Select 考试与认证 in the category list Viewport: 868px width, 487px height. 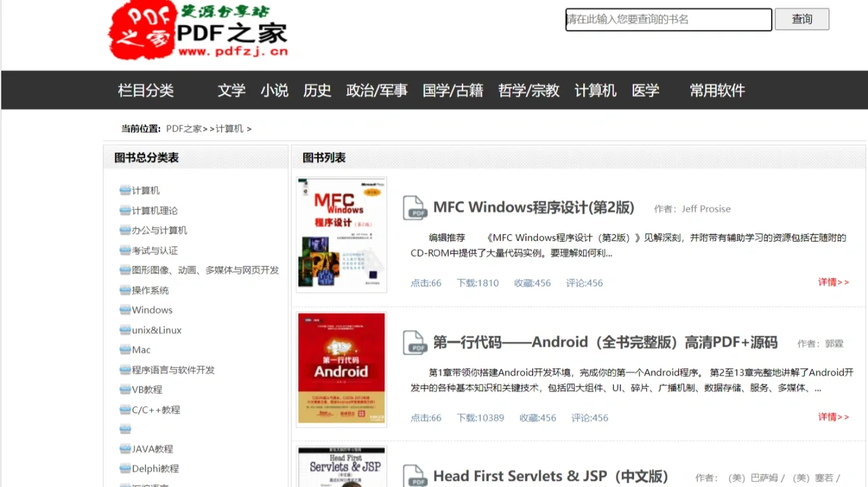[x=155, y=250]
